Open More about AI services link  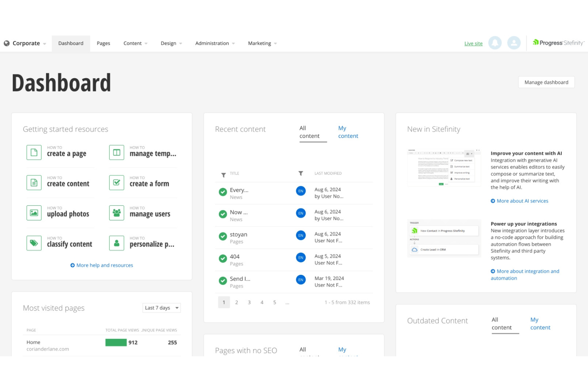pos(520,201)
